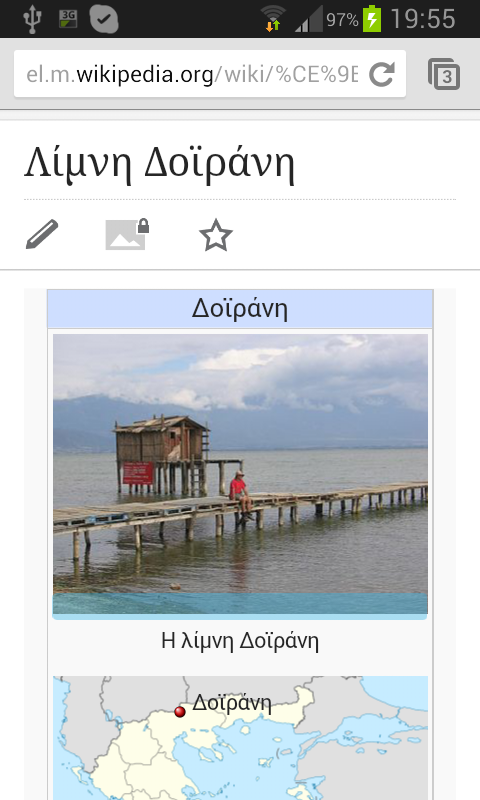Click the Δοϊράνη label on map

point(232,703)
